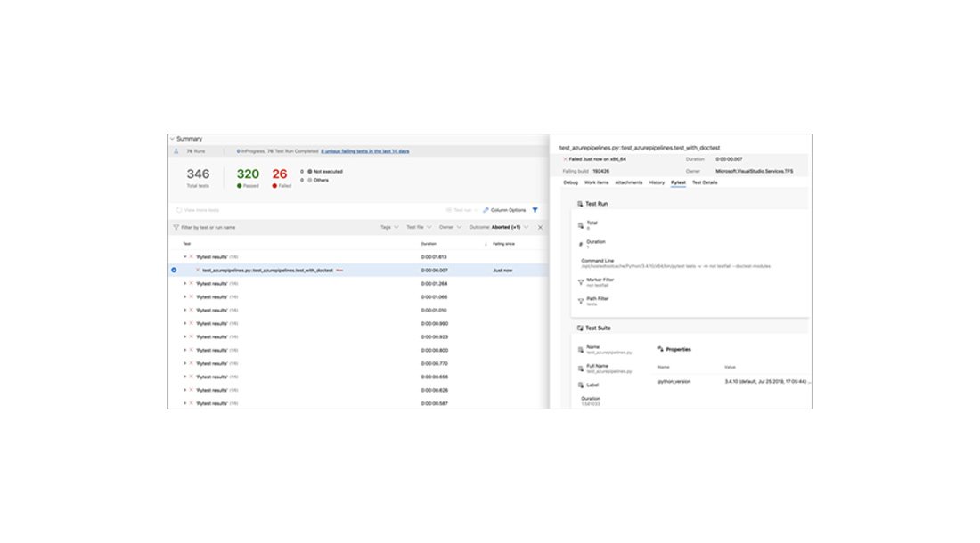This screenshot has height=543, width=980.
Task: Collapse the Summary section
Action: (172, 139)
